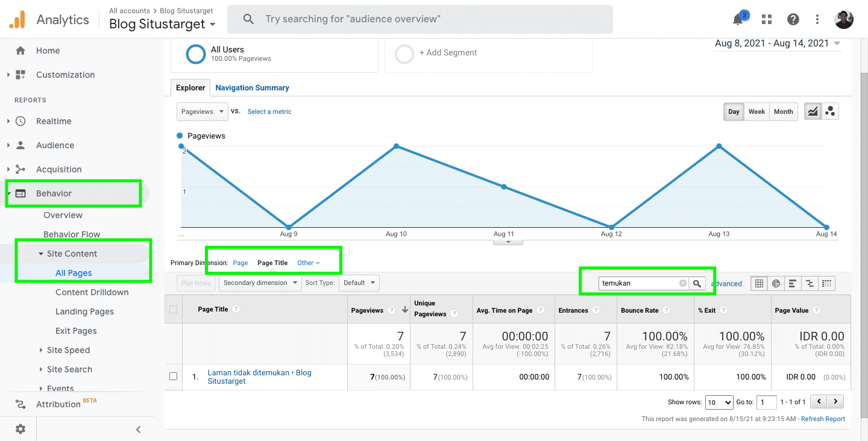Set graph interval to Month
The height and width of the screenshot is (441, 868).
tap(783, 111)
